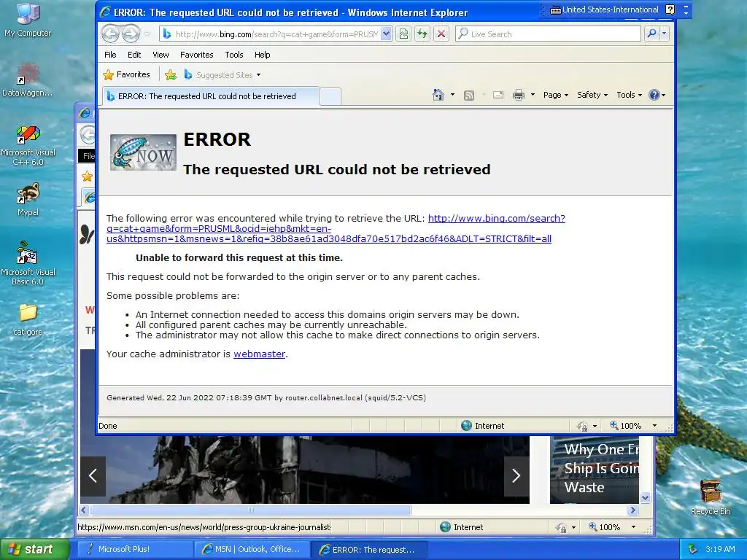Open the Suggested Sites dropdown
Image resolution: width=747 pixels, height=560 pixels.
click(222, 75)
